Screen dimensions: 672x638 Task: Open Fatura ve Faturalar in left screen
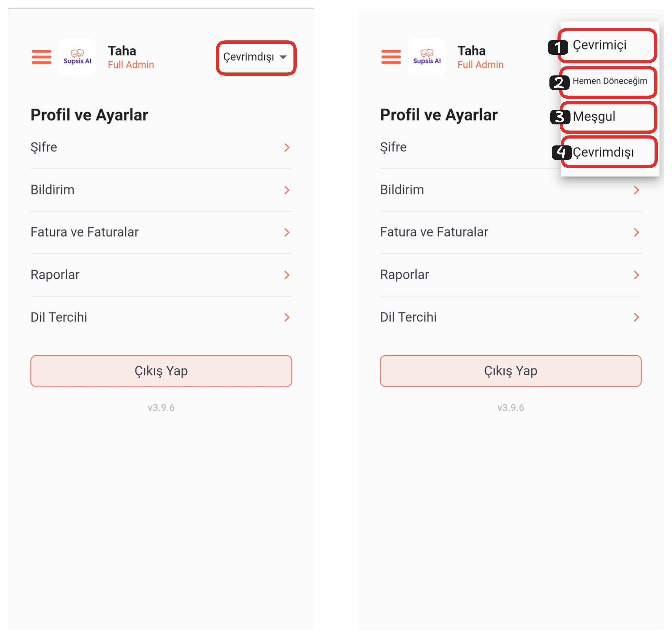[x=161, y=232]
